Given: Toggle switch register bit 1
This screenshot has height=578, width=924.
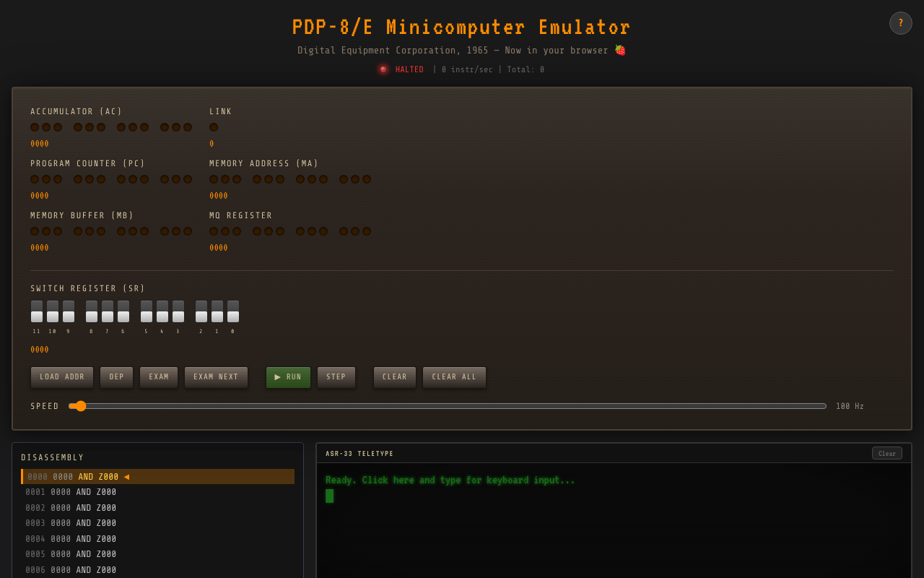Looking at the screenshot, I should pos(217,311).
